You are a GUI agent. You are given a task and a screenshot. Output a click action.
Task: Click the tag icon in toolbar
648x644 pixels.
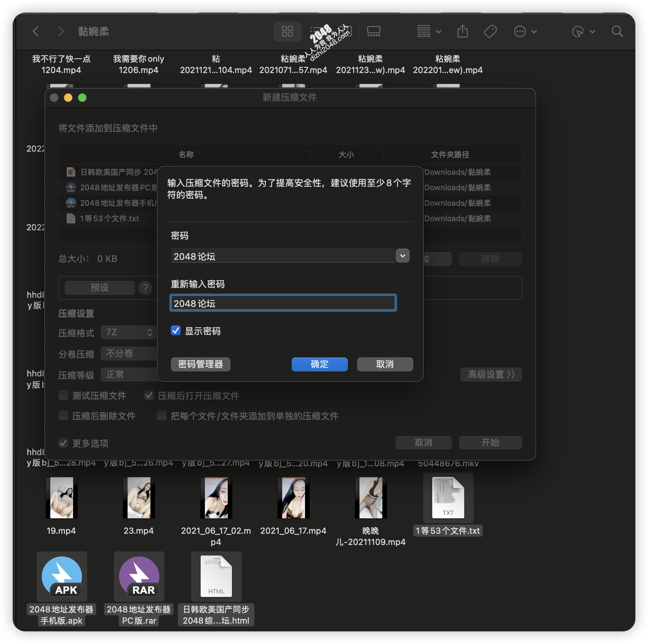tap(490, 32)
